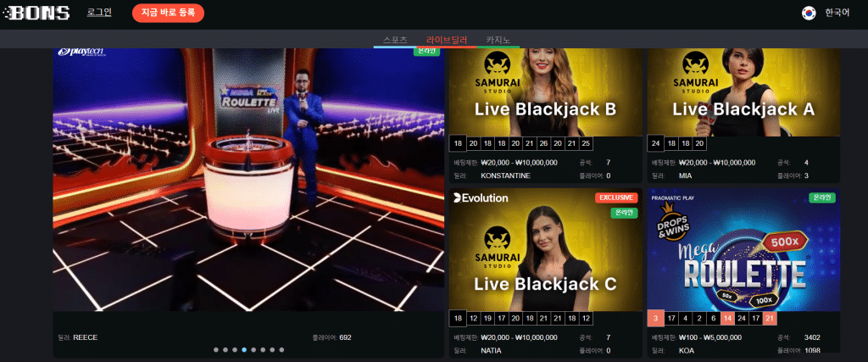Switch to the 스포츠 tab

[x=395, y=40]
